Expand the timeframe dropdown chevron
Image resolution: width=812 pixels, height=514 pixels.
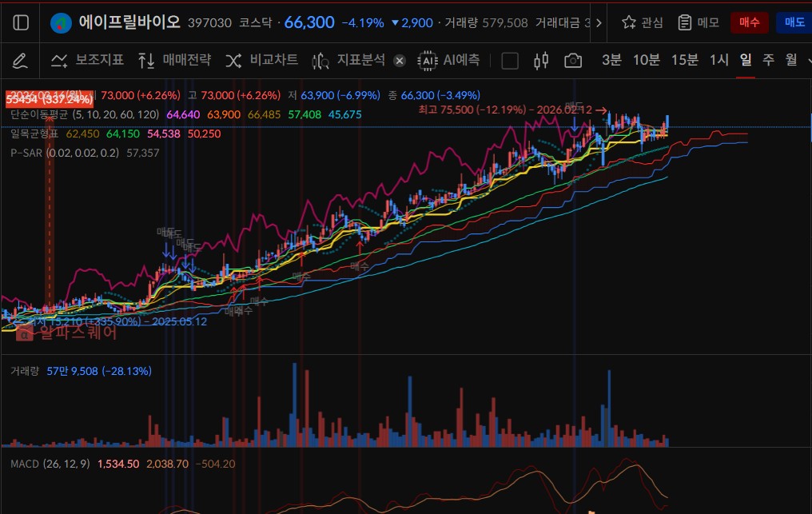point(806,60)
